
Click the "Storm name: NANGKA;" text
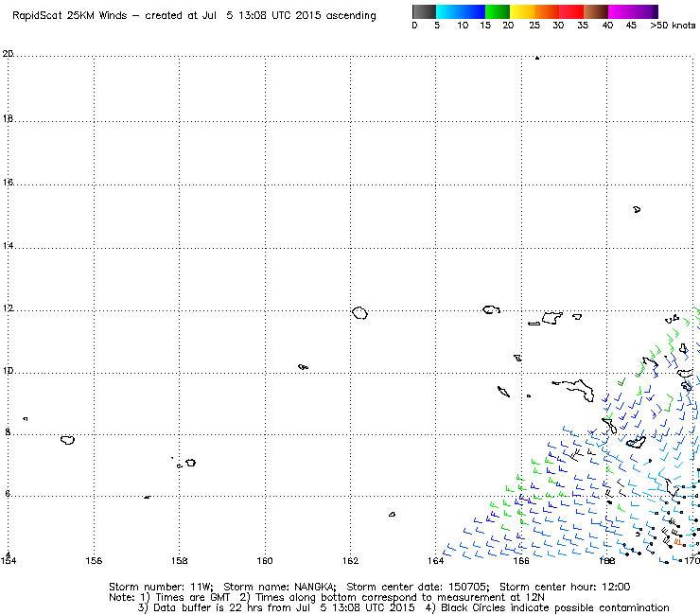280,587
